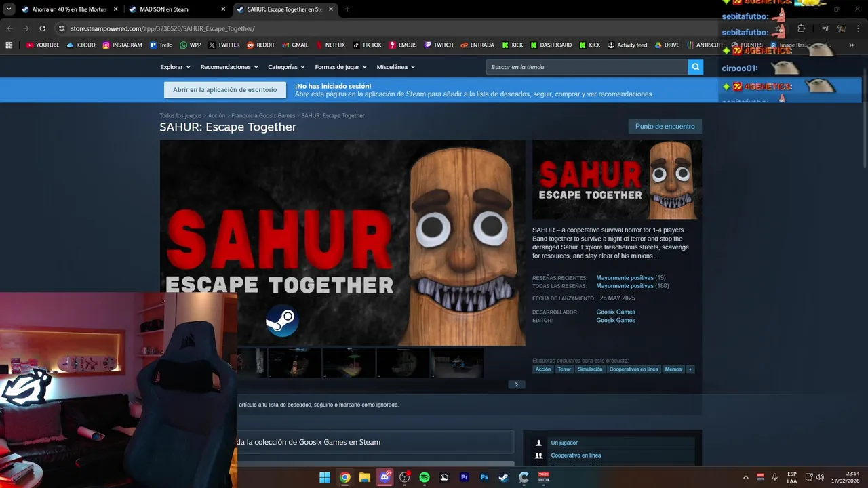Viewport: 868px width, 488px height.
Task: Open the Windows Start menu
Action: click(x=325, y=477)
